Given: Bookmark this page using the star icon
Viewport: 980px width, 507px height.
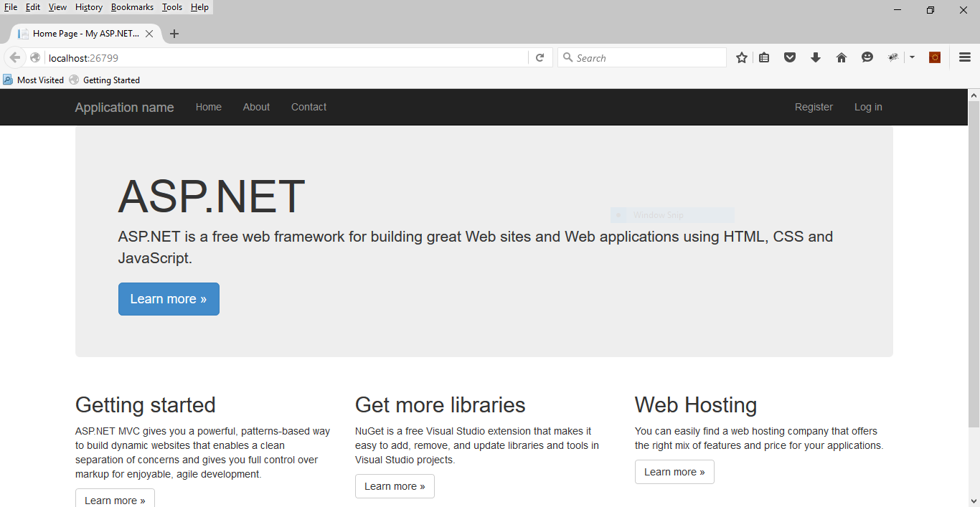Looking at the screenshot, I should pyautogui.click(x=741, y=57).
